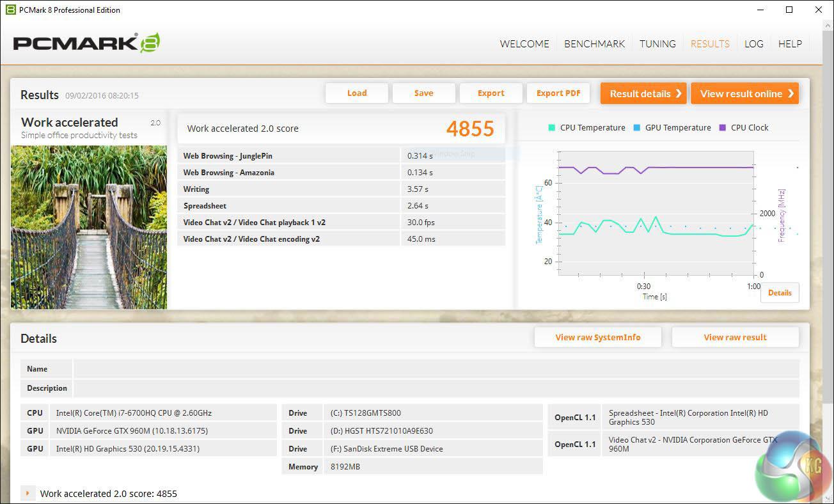Viewport: 834px width, 504px height.
Task: Click Export PDF button
Action: tap(558, 93)
